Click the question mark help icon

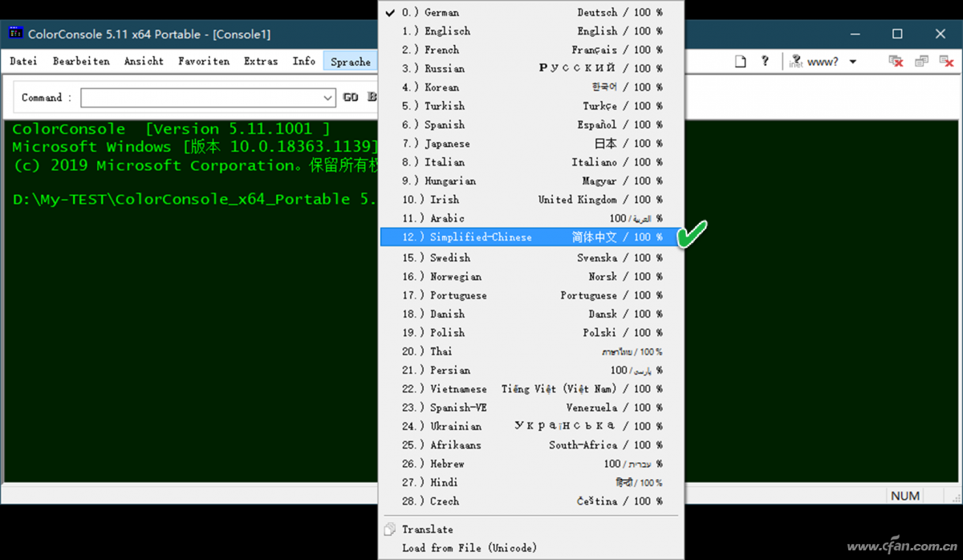(x=765, y=61)
